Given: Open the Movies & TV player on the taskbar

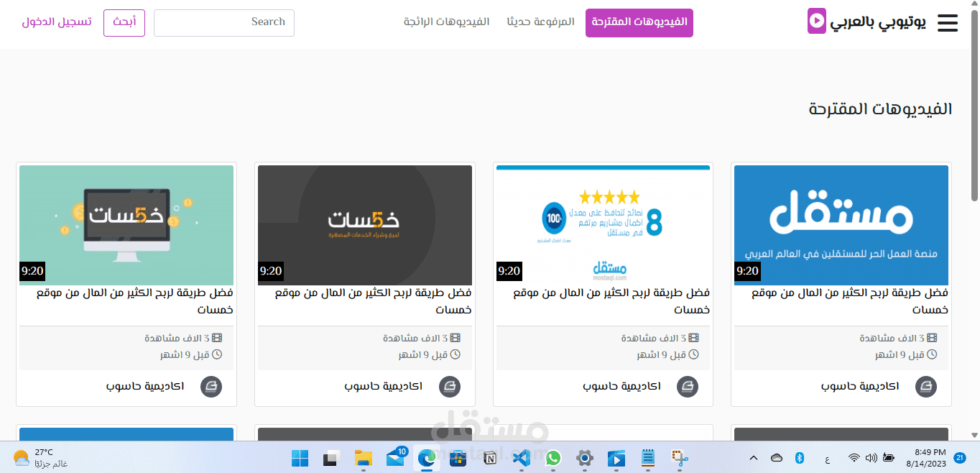Looking at the screenshot, I should tap(616, 458).
